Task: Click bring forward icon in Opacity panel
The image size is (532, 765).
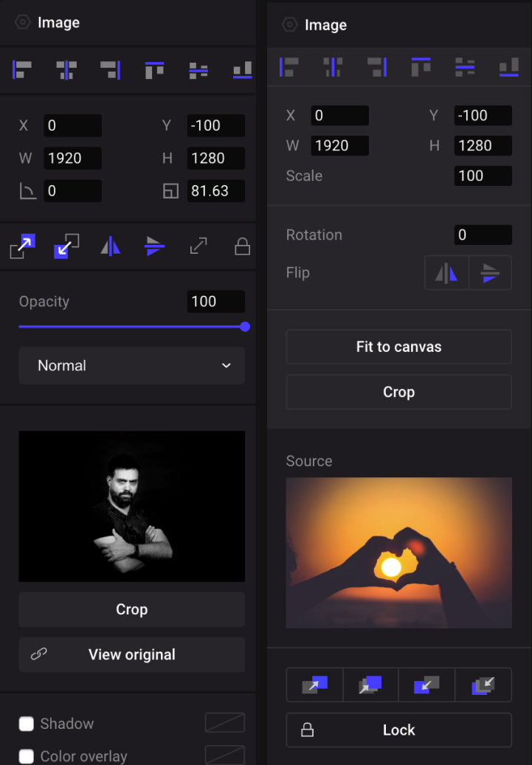Action: (x=23, y=246)
